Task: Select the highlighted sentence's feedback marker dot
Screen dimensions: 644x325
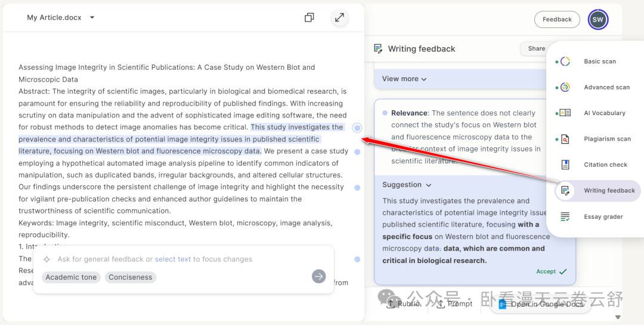Action: (357, 128)
